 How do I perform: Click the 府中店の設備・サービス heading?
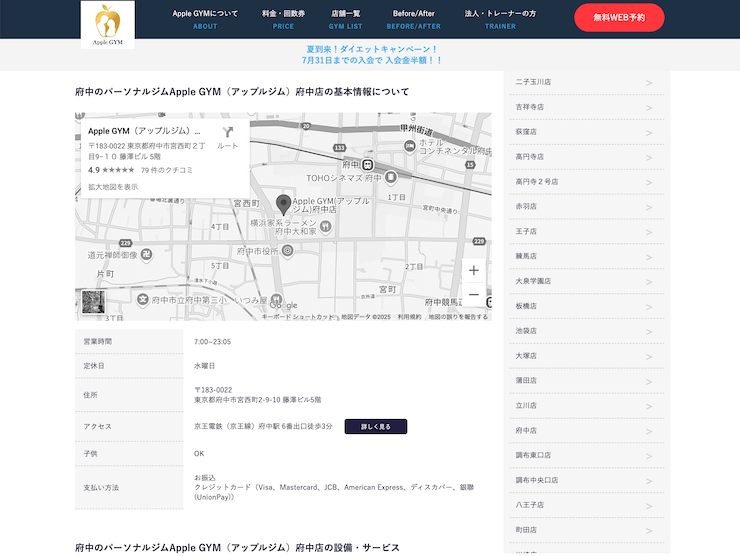237,548
